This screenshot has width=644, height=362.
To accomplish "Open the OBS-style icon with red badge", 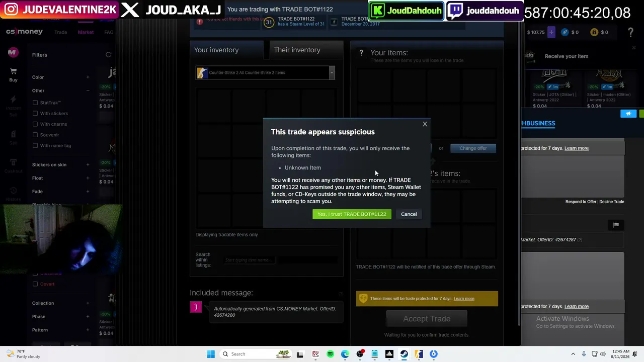I will pos(360,354).
